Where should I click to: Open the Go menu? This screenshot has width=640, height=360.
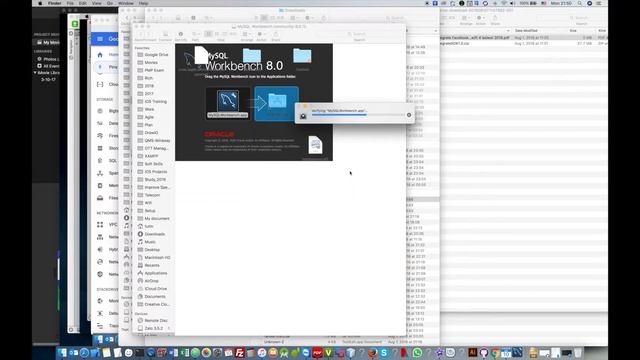click(110, 3)
